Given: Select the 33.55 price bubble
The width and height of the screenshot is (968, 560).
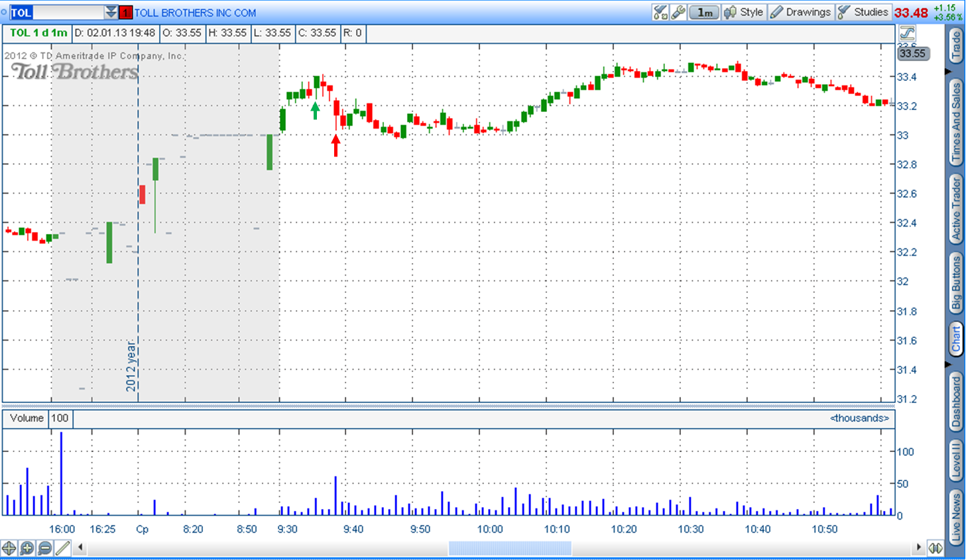Looking at the screenshot, I should click(x=912, y=54).
